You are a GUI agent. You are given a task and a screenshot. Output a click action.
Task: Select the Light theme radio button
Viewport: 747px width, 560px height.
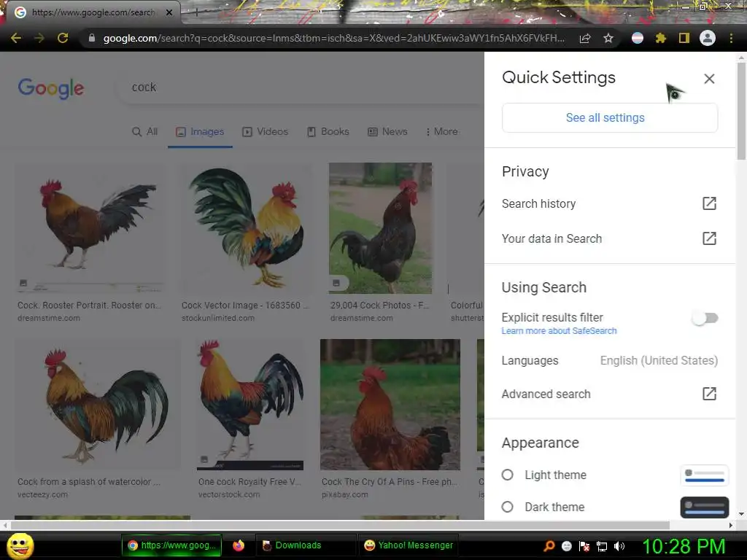(x=508, y=475)
